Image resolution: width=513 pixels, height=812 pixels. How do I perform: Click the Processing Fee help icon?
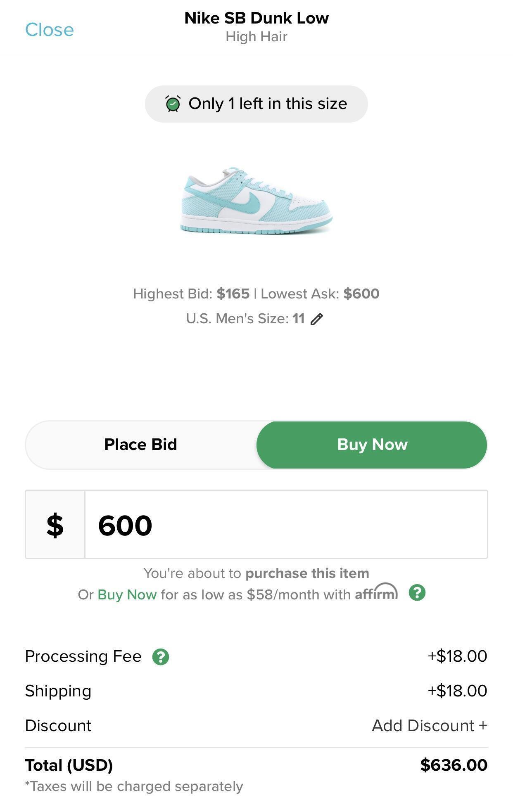161,657
